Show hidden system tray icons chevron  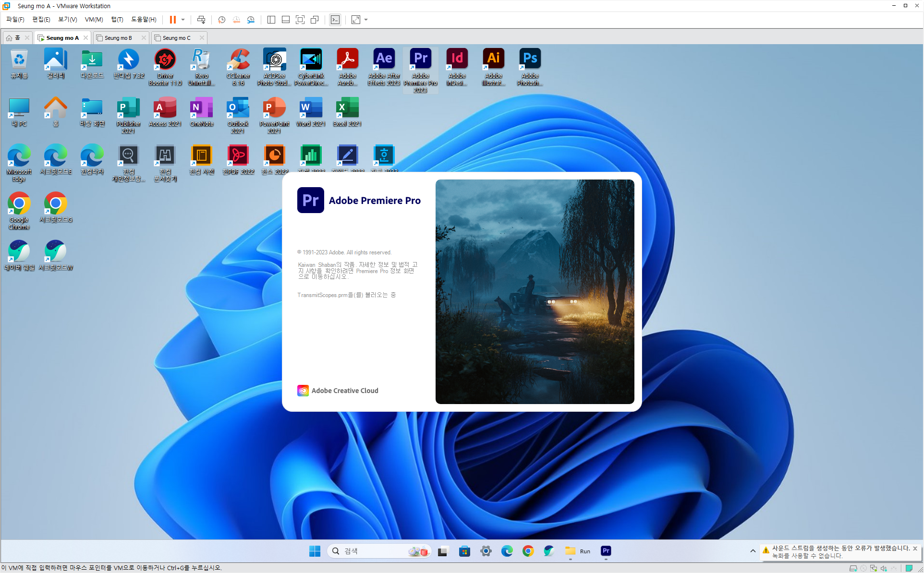(753, 551)
